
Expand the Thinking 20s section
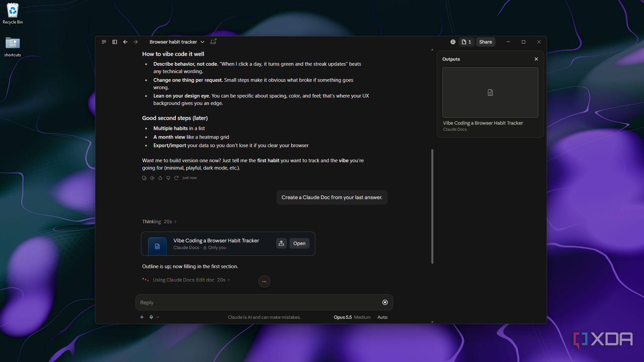click(159, 222)
